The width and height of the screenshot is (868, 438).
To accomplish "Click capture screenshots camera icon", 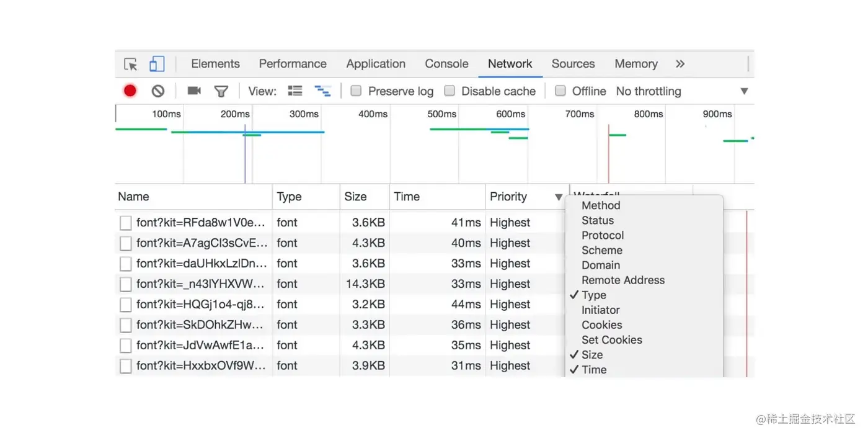I will click(x=194, y=91).
